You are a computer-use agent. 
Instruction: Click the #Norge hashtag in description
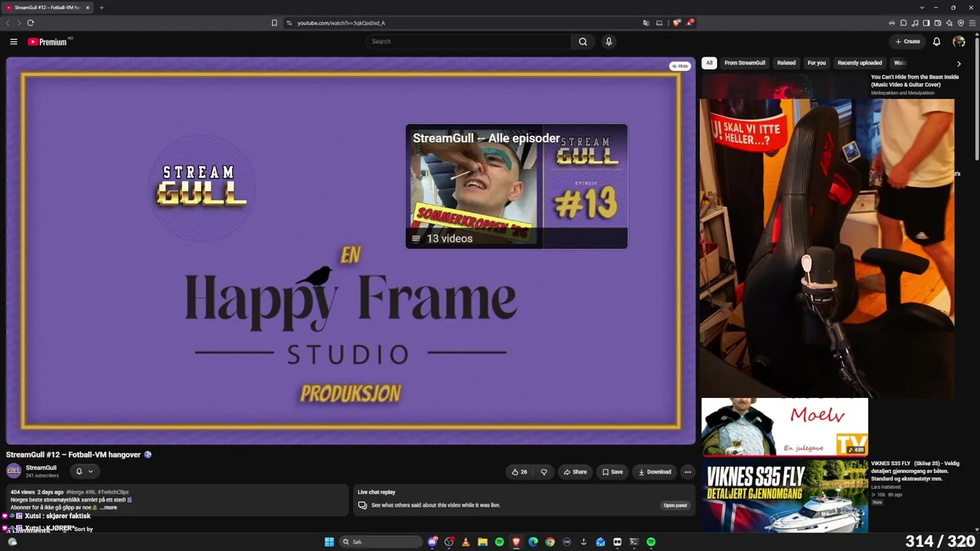pyautogui.click(x=74, y=492)
